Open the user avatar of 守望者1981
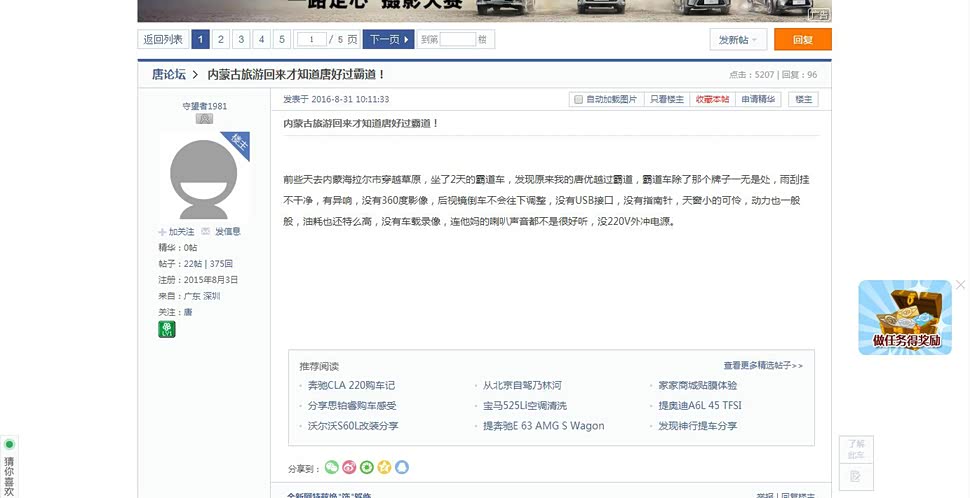Image resolution: width=970 pixels, height=498 pixels. pyautogui.click(x=204, y=178)
